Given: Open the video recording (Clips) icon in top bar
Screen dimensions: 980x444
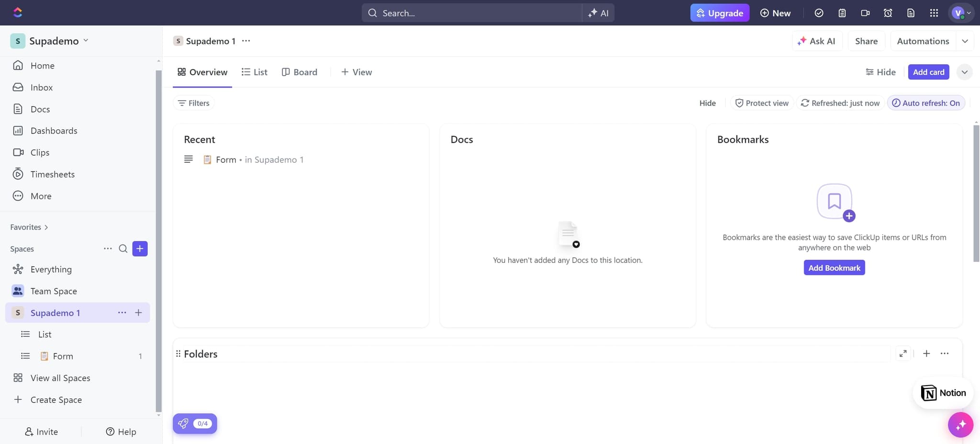Looking at the screenshot, I should (865, 13).
